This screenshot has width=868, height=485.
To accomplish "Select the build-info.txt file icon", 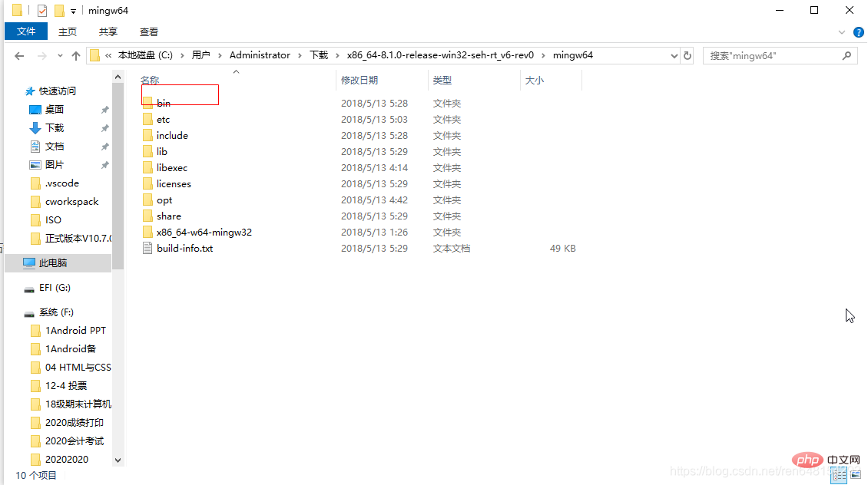I will tap(147, 249).
